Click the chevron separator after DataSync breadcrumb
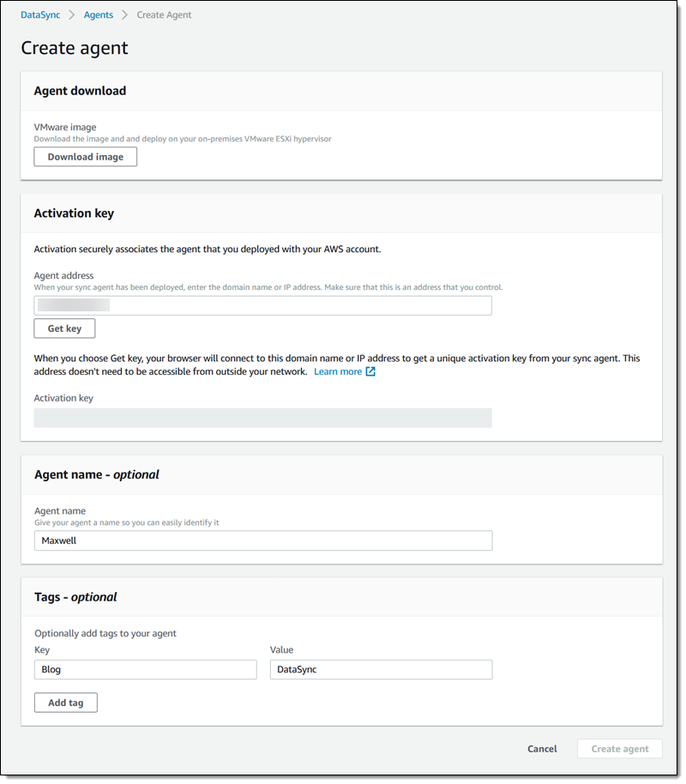 click(72, 15)
